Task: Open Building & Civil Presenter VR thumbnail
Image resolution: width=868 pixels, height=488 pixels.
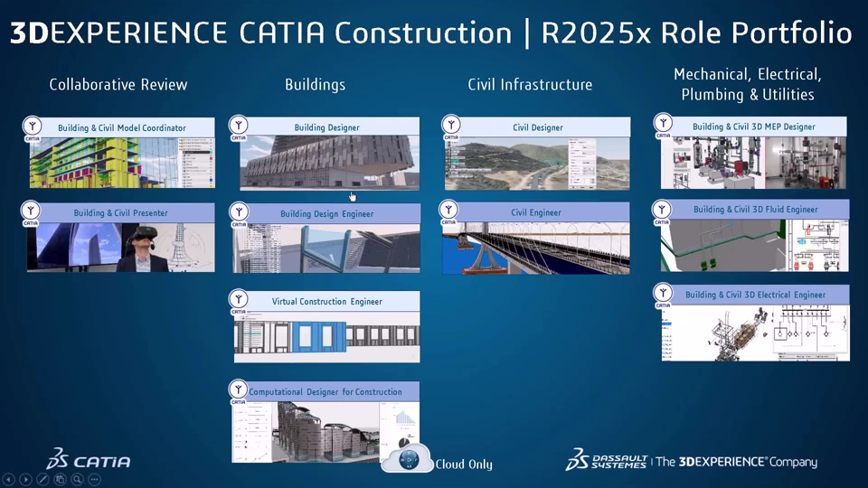Action: pos(121,248)
